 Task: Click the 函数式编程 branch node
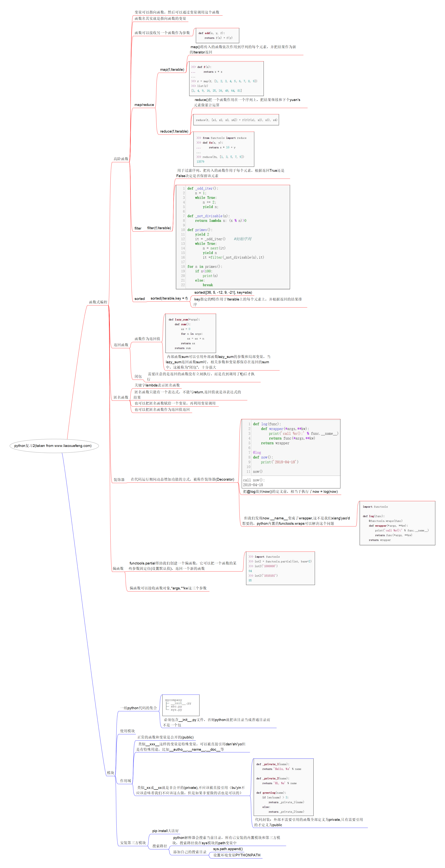pyautogui.click(x=98, y=302)
